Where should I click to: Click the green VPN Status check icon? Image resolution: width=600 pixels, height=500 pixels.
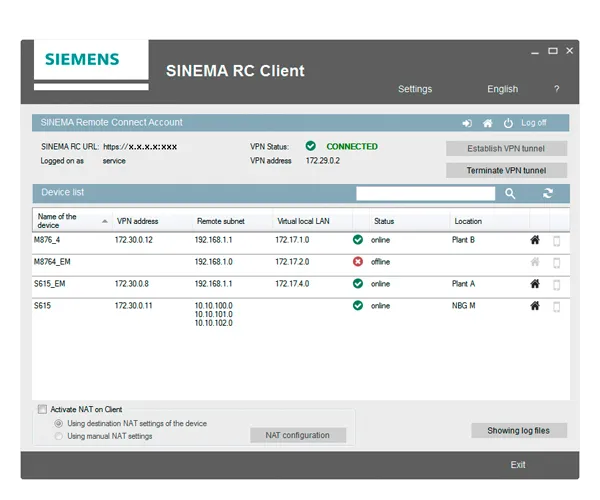click(311, 146)
